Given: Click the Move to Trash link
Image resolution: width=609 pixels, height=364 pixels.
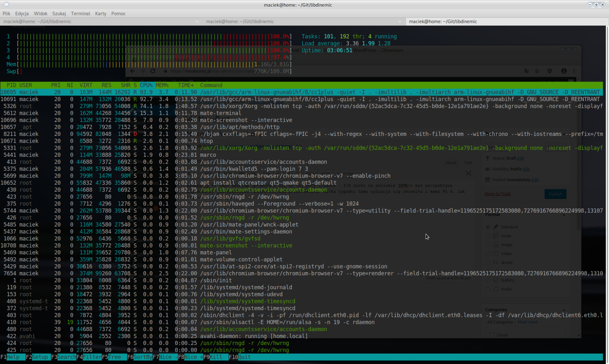Looking at the screenshot, I should pyautogui.click(x=498, y=194).
